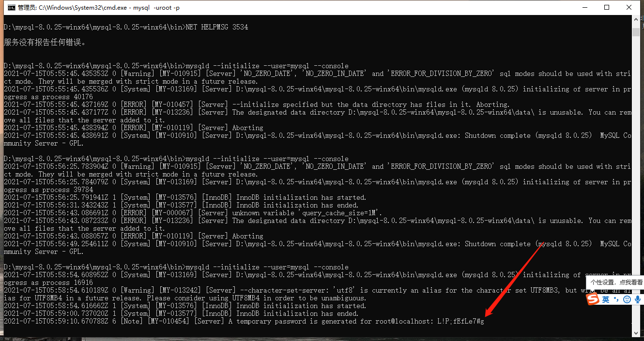Click the temporary password text for root@localhost
The width and height of the screenshot is (644, 341).
pyautogui.click(x=460, y=321)
